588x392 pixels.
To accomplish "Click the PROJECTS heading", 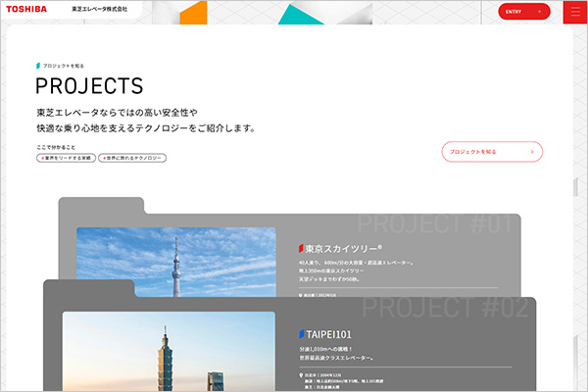I will point(89,86).
